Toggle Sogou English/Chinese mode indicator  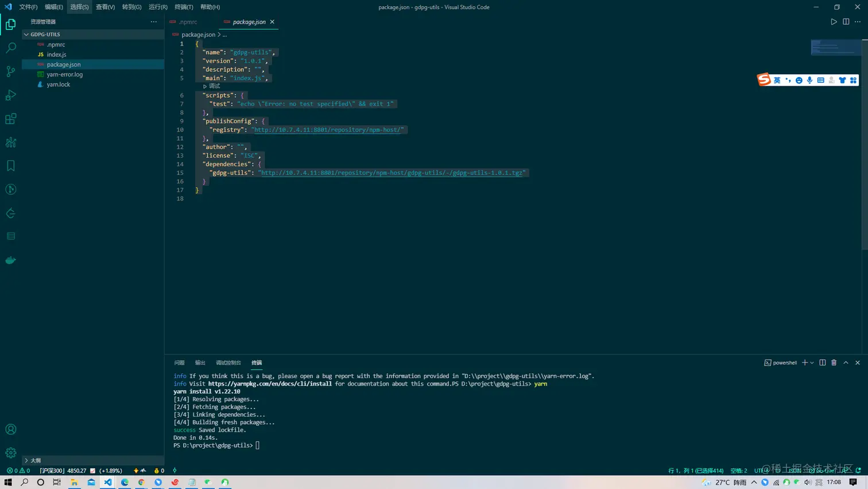pyautogui.click(x=777, y=80)
